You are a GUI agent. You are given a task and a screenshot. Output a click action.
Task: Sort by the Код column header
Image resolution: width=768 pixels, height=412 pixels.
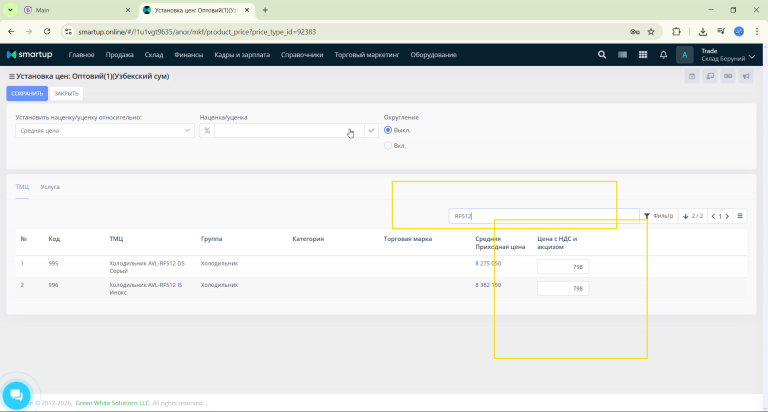coord(54,239)
